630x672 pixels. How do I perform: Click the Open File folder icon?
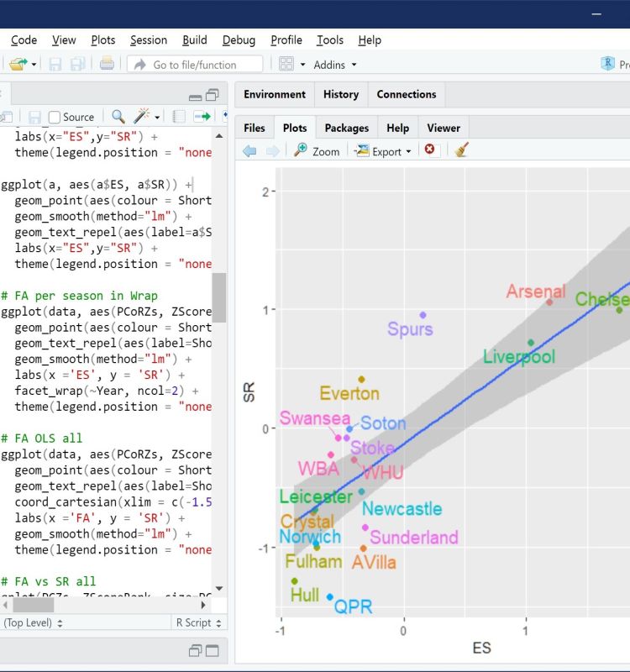pos(18,64)
